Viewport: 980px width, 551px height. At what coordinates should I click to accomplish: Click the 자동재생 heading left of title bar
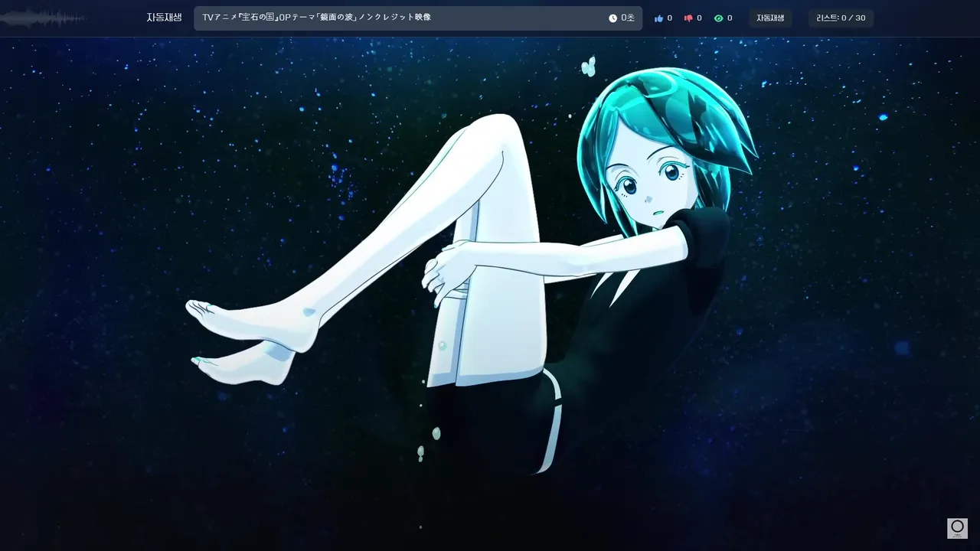point(165,18)
